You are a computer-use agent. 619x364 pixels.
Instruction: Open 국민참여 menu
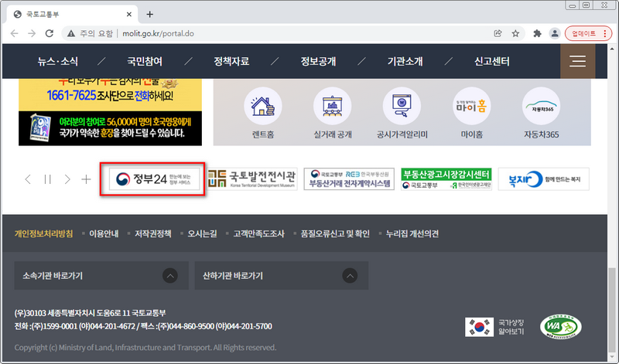click(x=145, y=61)
